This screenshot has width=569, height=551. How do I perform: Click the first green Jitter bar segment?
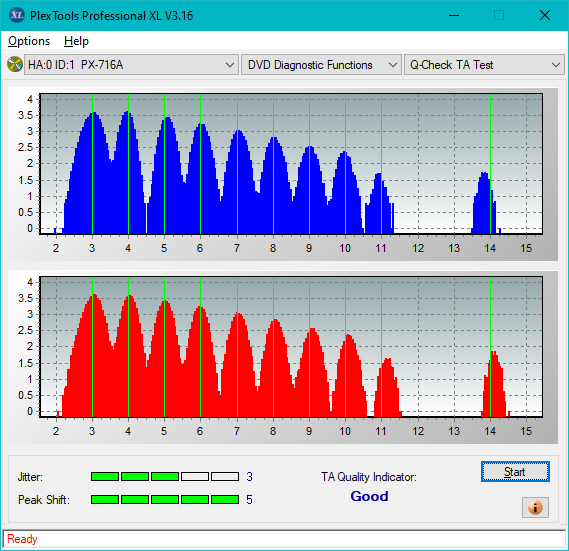105,477
